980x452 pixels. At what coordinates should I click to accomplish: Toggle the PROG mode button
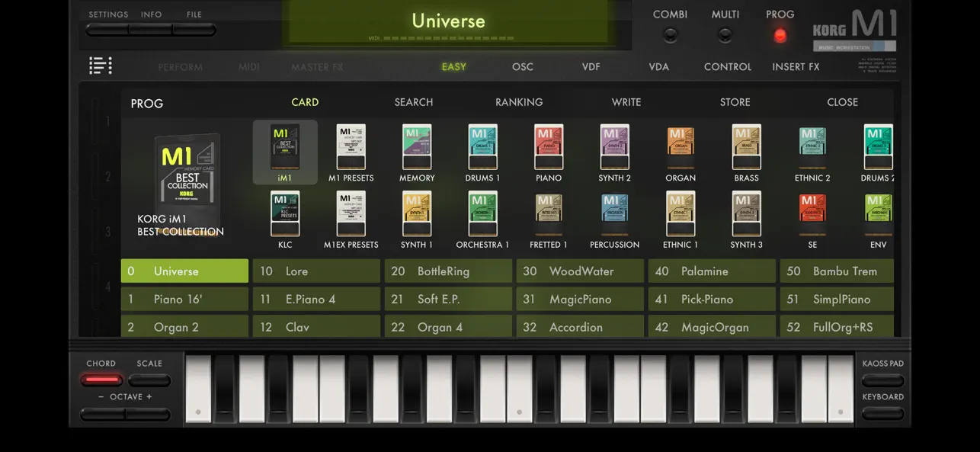pos(780,34)
